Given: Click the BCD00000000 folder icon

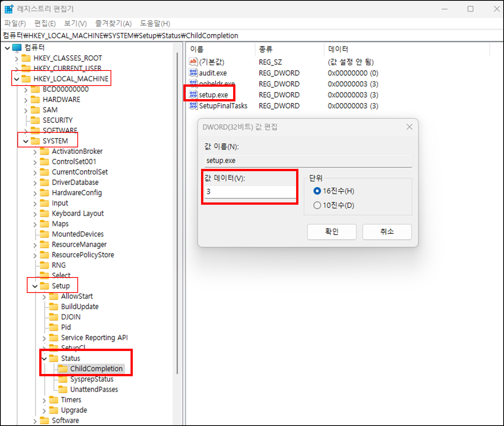Looking at the screenshot, I should 35,89.
